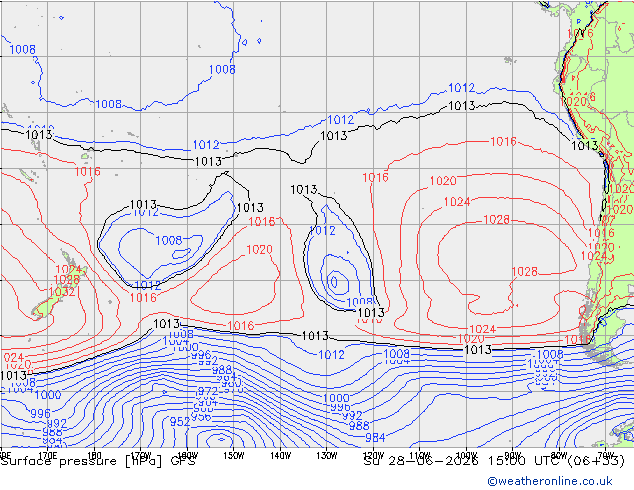Viewport: 634px width, 490px height.
Task: Click the red 1020 label in the central ridge
Action: click(x=259, y=249)
